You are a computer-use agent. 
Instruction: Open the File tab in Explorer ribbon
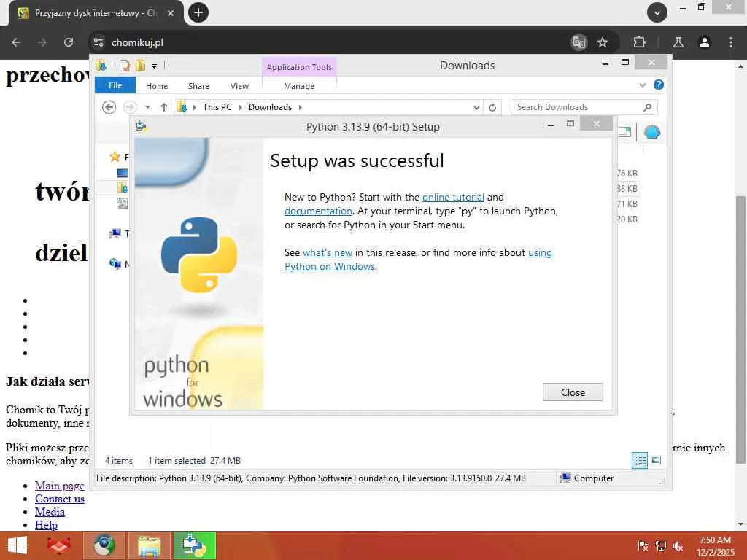click(x=115, y=85)
